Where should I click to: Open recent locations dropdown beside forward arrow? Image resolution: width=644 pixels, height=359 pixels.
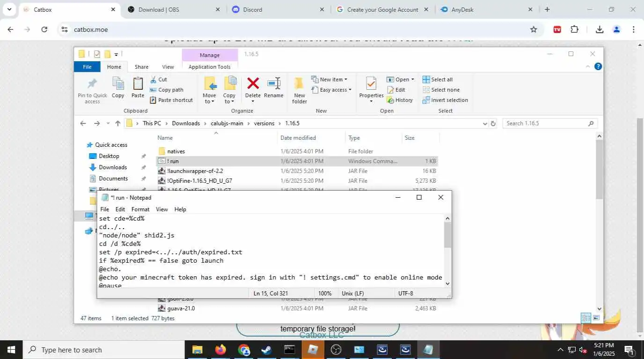click(108, 123)
